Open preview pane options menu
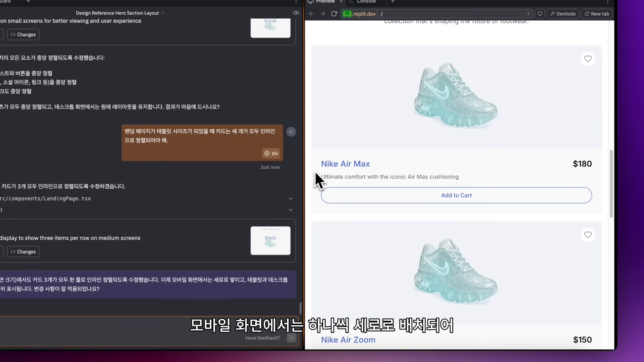 click(x=608, y=2)
